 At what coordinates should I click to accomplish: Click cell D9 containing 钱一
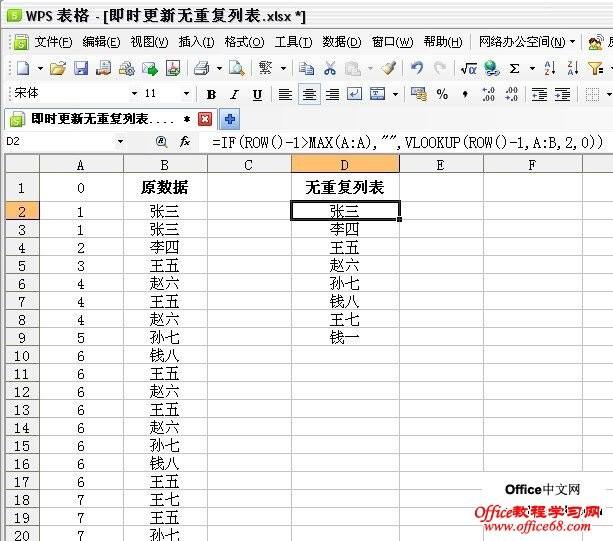[345, 337]
